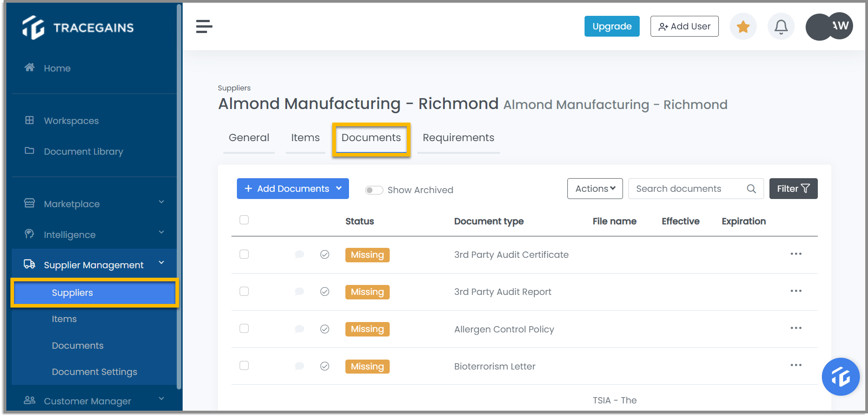Open the hamburger menu icon

tap(204, 26)
